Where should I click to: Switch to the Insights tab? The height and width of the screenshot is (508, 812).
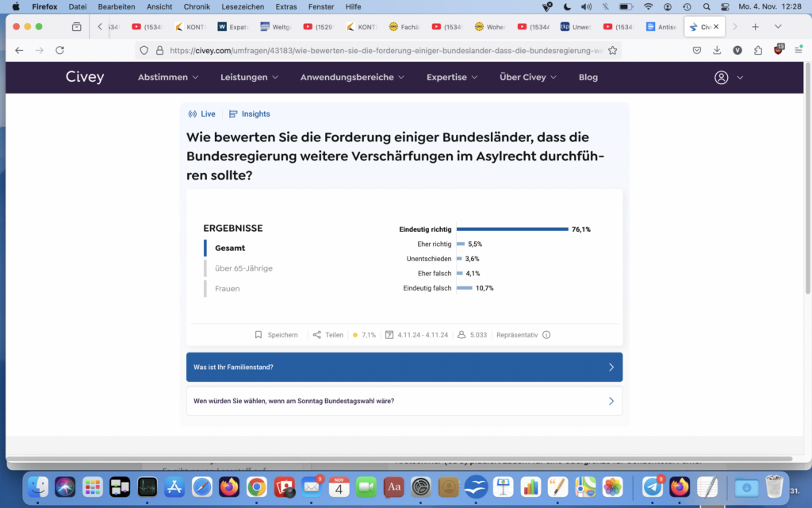(250, 114)
